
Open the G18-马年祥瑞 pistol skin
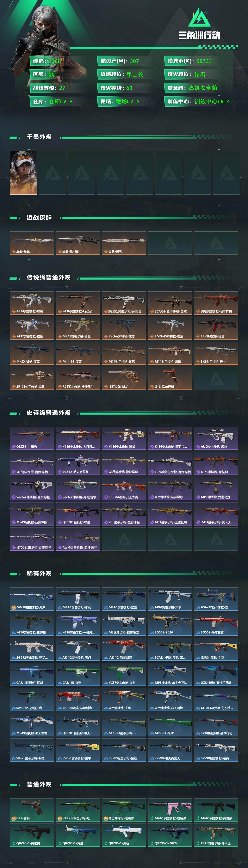(170, 378)
